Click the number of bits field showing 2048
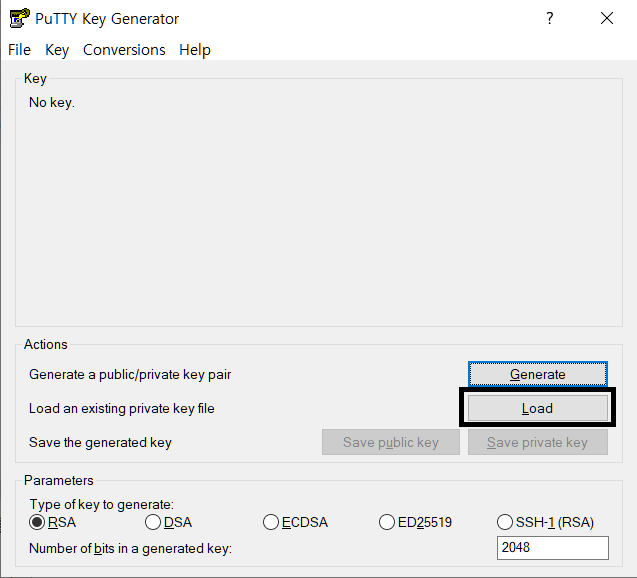Image resolution: width=637 pixels, height=578 pixels. tap(552, 548)
